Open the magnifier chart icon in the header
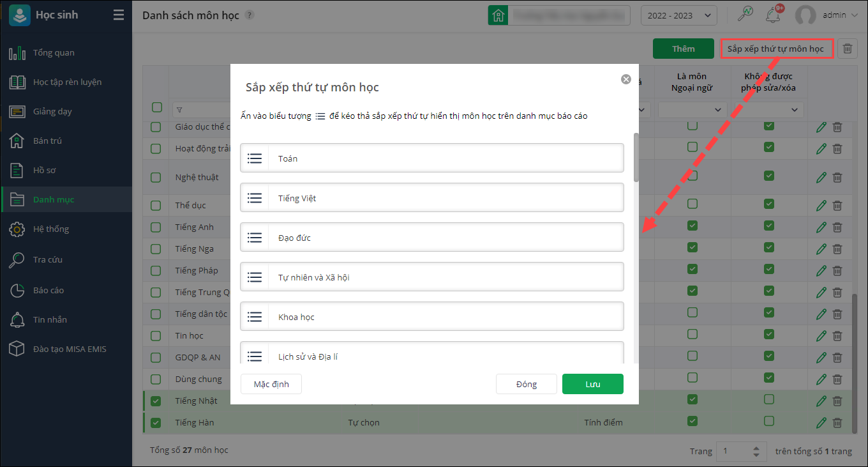This screenshot has width=868, height=467. pos(745,15)
